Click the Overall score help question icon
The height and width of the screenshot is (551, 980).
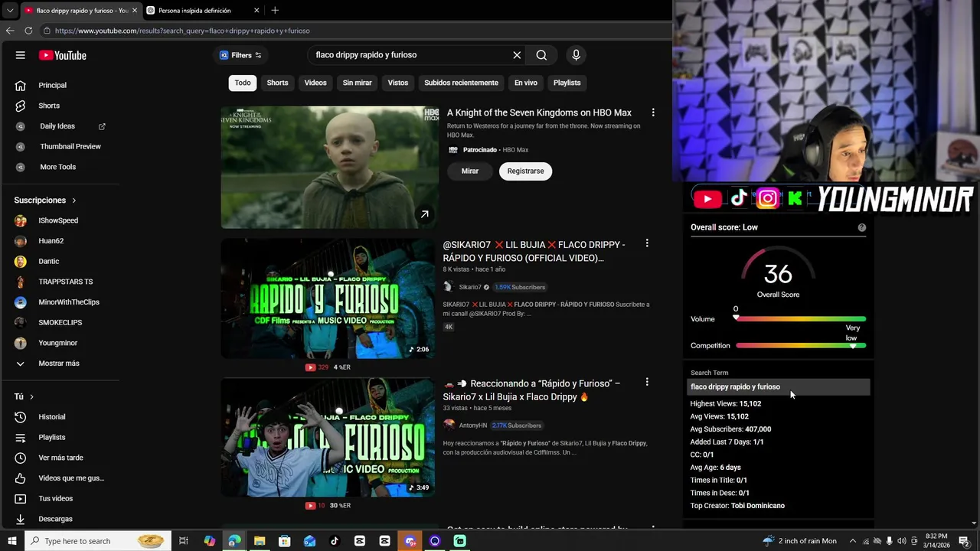tap(862, 227)
